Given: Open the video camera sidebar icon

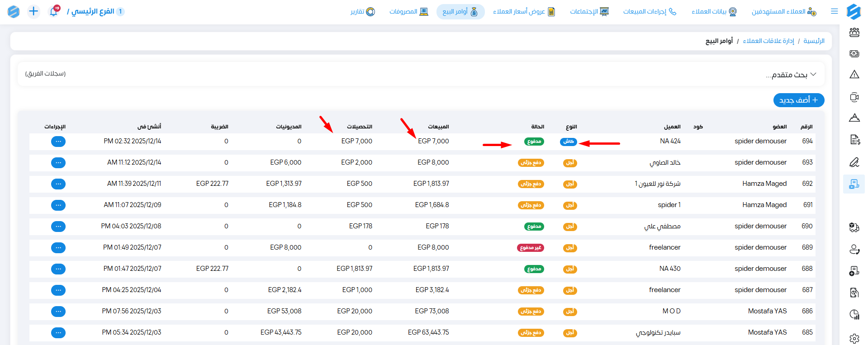Looking at the screenshot, I should (x=854, y=97).
